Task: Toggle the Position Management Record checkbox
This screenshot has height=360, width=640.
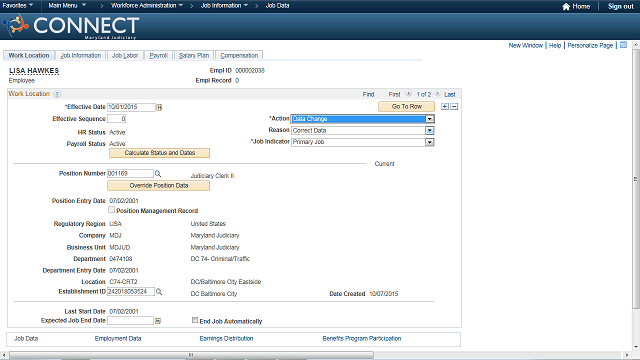Action: click(111, 210)
